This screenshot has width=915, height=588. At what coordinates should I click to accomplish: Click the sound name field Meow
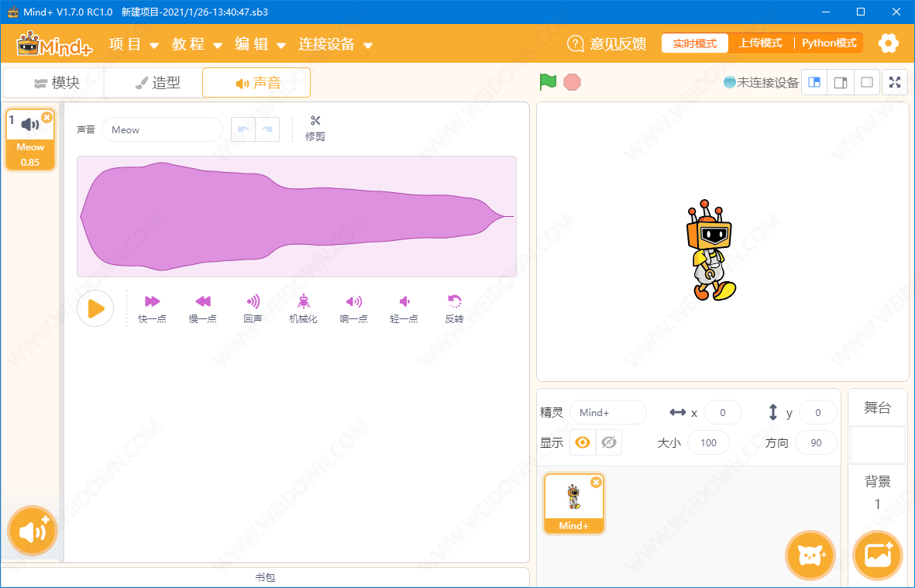tap(162, 129)
